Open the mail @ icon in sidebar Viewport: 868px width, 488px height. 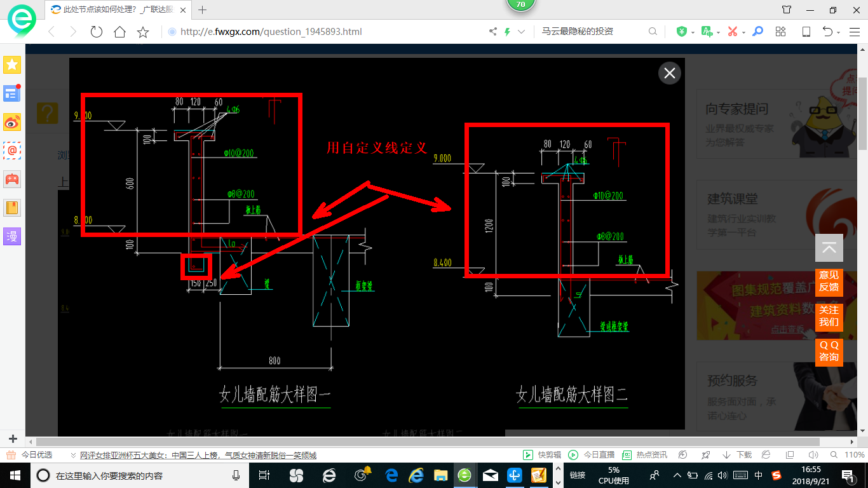click(12, 151)
